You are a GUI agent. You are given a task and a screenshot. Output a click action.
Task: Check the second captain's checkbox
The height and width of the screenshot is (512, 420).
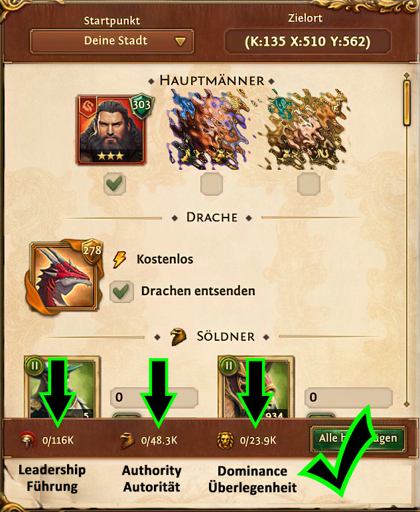pos(212,184)
